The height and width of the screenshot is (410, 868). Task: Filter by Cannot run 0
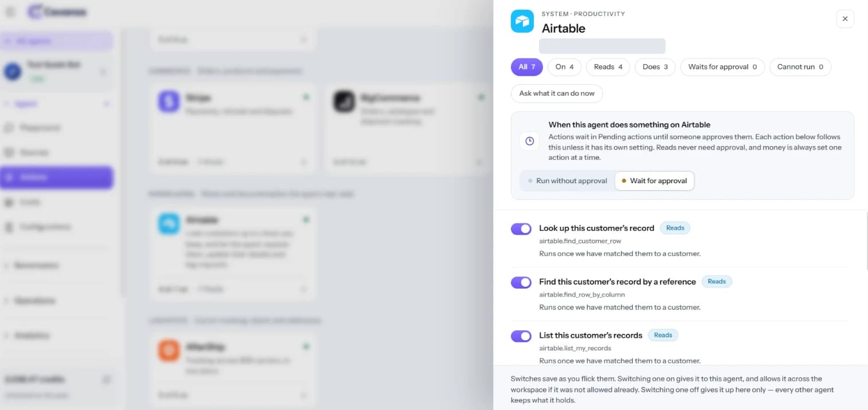800,67
